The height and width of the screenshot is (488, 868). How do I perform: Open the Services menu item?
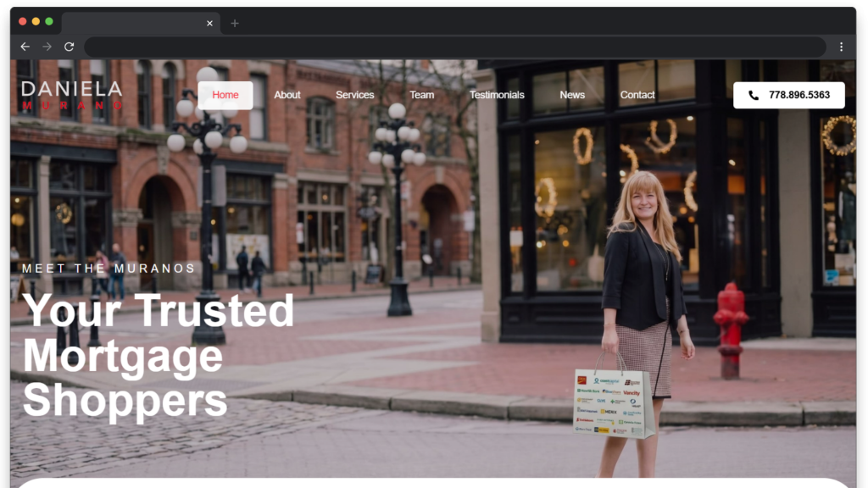(x=355, y=95)
